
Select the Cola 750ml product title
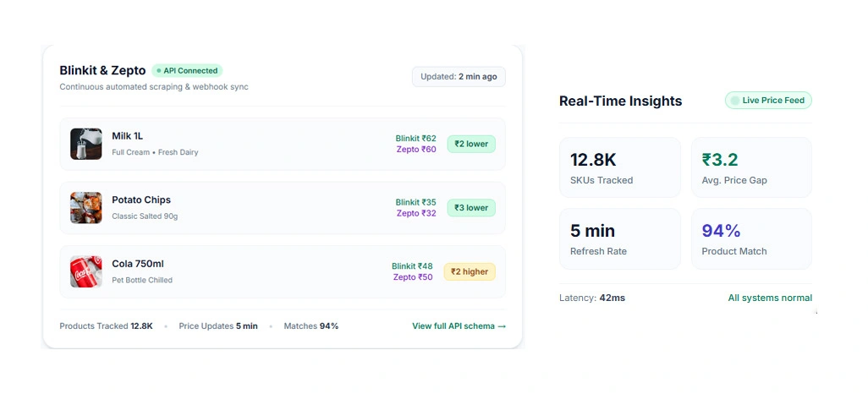click(138, 264)
